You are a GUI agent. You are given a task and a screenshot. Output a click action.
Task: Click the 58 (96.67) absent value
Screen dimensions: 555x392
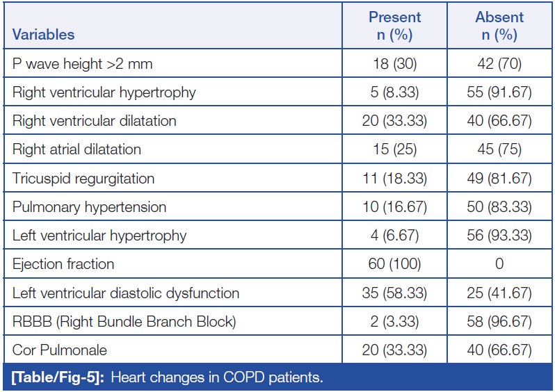(499, 322)
